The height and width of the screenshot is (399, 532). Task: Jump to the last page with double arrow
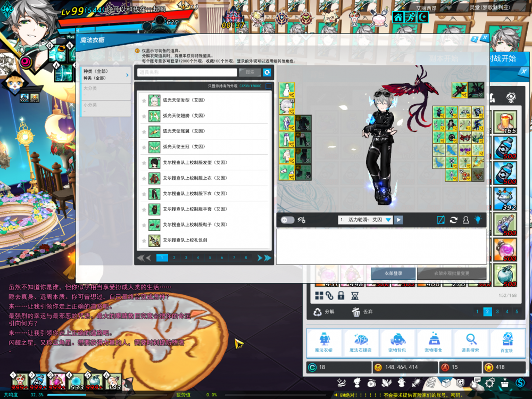pyautogui.click(x=268, y=258)
